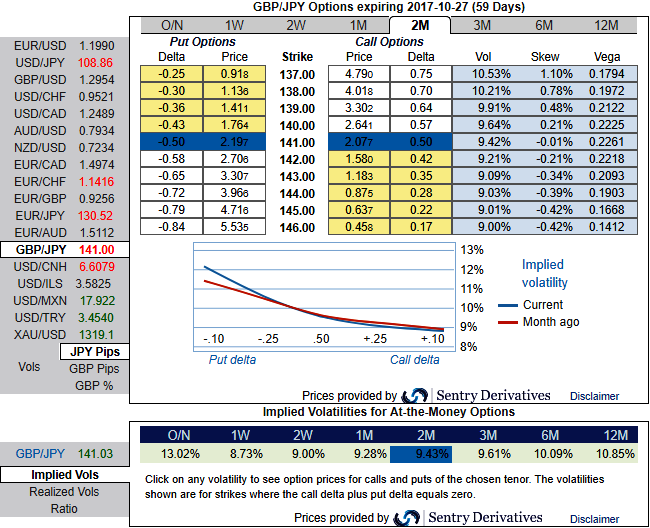650x528 pixels.
Task: Switch to the 1W expiry tab
Action: pos(234,25)
